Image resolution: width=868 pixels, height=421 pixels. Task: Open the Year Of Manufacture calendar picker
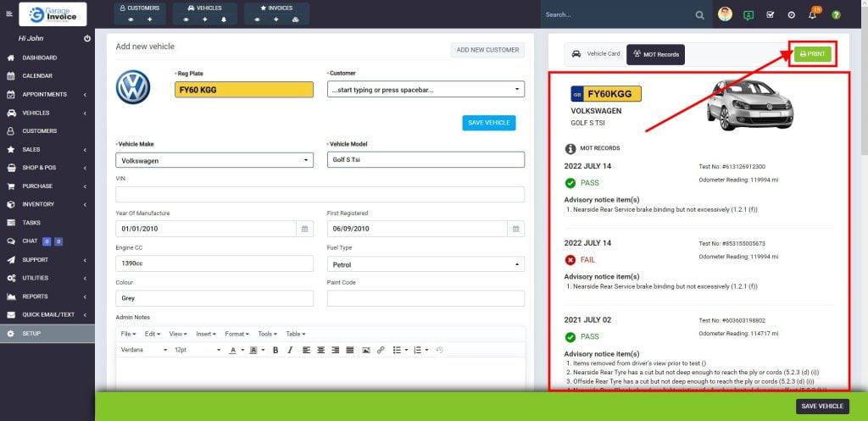tap(304, 229)
